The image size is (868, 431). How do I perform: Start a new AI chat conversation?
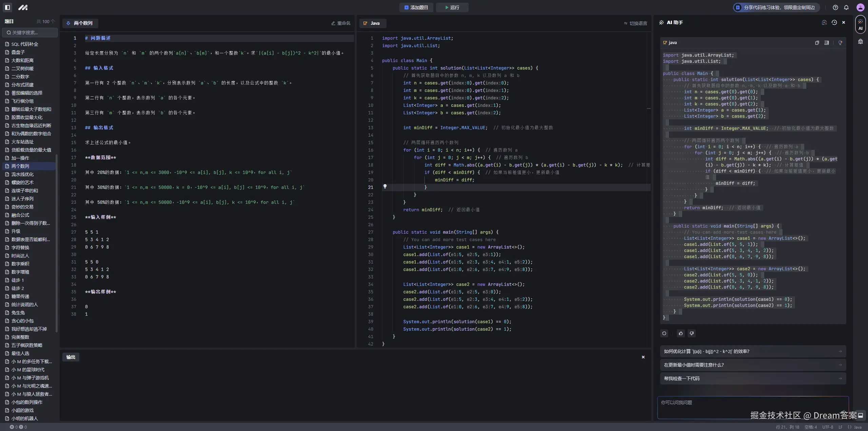(x=824, y=22)
